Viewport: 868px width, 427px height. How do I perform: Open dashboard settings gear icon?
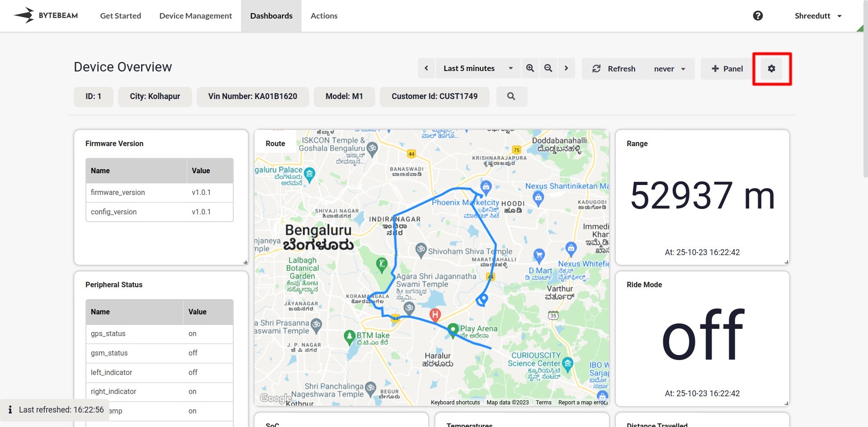[771, 68]
